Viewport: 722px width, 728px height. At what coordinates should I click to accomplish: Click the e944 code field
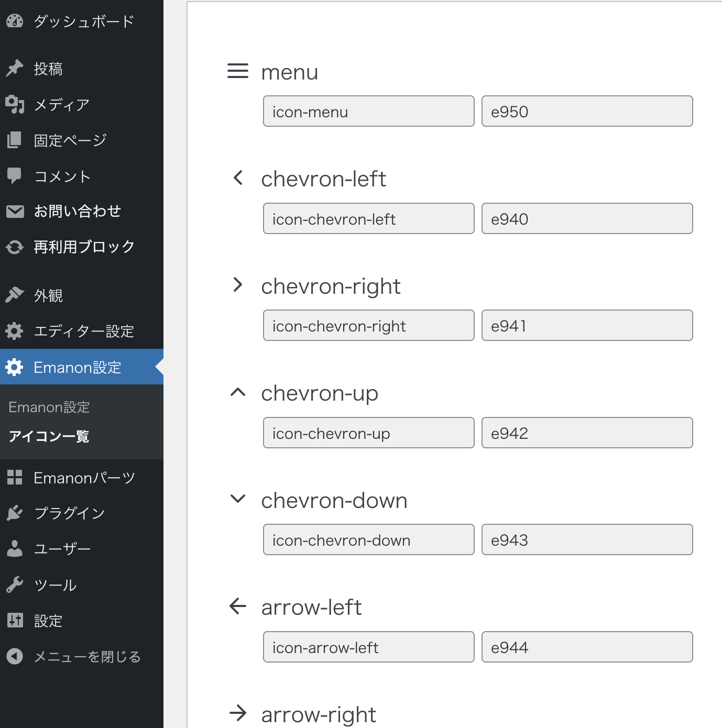(587, 647)
